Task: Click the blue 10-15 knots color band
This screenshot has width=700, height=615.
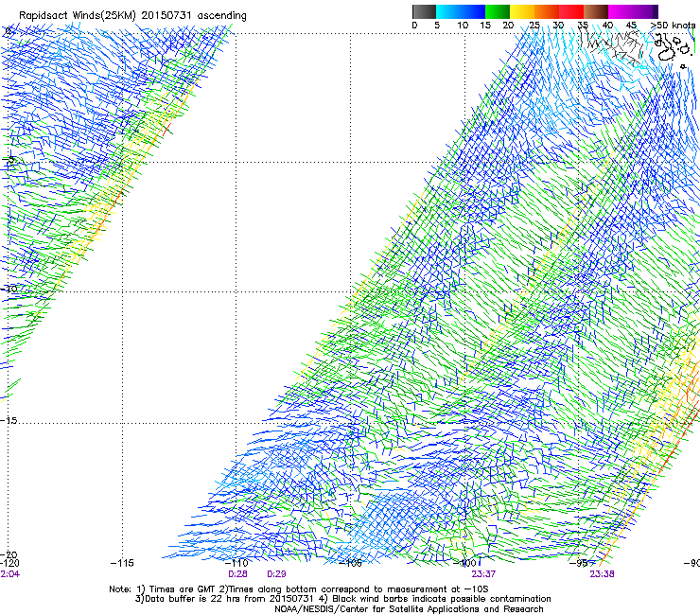Action: 473,11
